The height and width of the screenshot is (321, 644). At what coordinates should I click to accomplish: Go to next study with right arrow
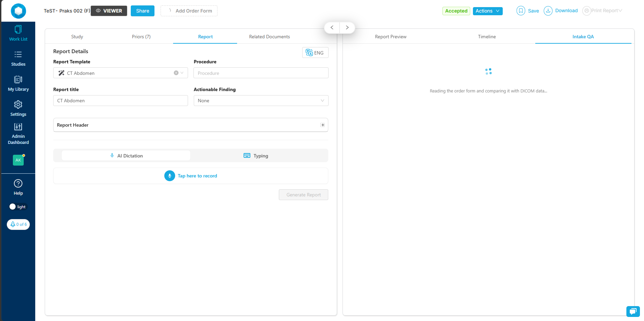(x=347, y=28)
